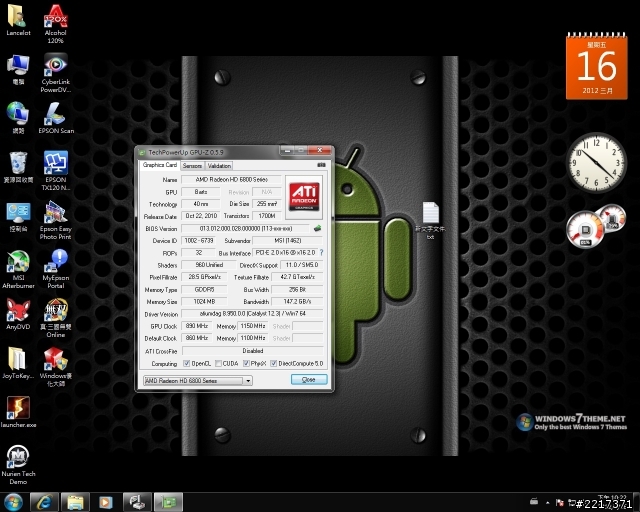Viewport: 640px width, 512px height.
Task: Click the 'Disabled' ATI CrossFire value
Action: coord(253,351)
